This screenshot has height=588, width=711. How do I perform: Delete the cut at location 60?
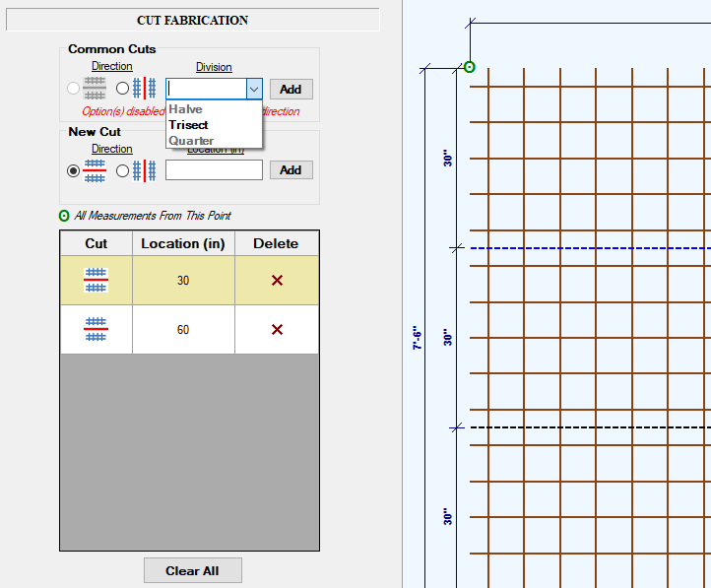point(277,330)
